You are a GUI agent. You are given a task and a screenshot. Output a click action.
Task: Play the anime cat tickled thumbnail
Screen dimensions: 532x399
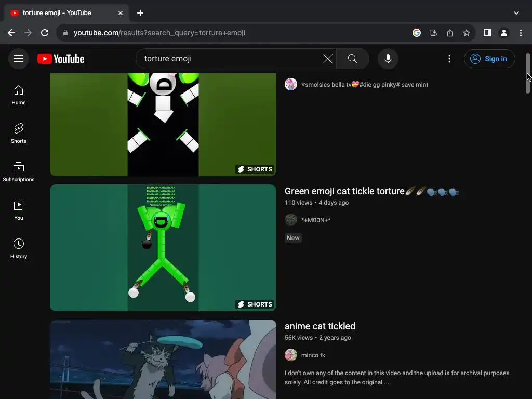163,360
